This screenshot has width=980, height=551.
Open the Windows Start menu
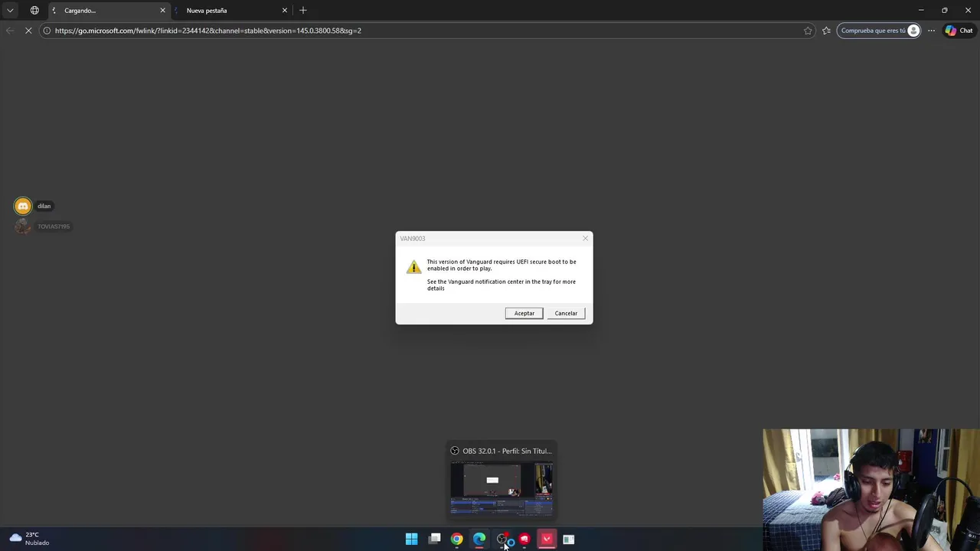click(x=411, y=539)
